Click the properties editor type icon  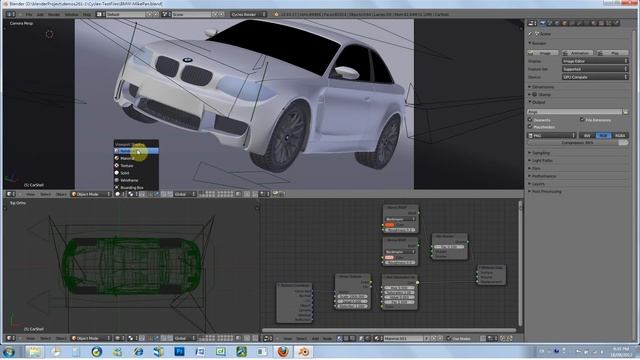pos(532,23)
